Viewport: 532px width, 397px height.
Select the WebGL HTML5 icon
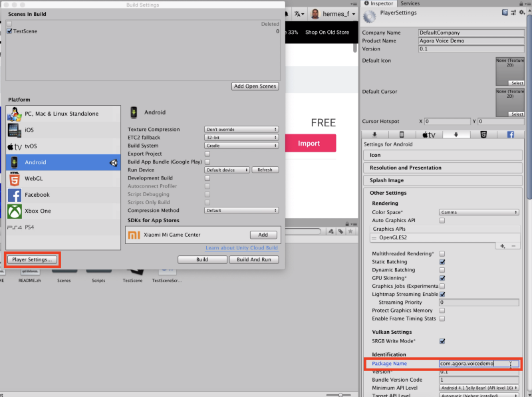point(14,179)
